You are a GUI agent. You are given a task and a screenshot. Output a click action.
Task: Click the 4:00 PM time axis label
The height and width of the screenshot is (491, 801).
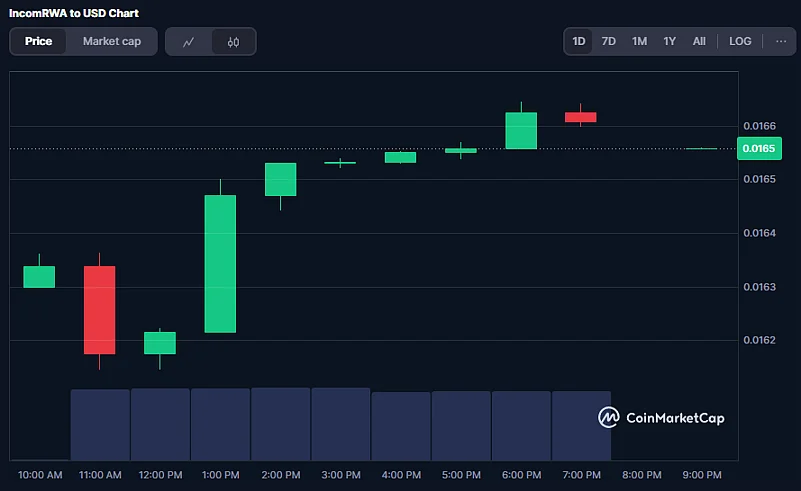coord(401,475)
